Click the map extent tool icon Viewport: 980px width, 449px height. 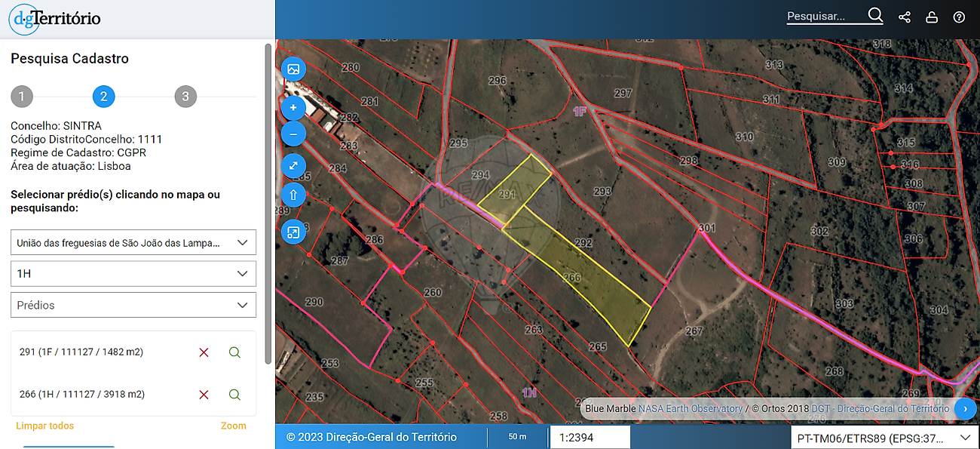(293, 232)
